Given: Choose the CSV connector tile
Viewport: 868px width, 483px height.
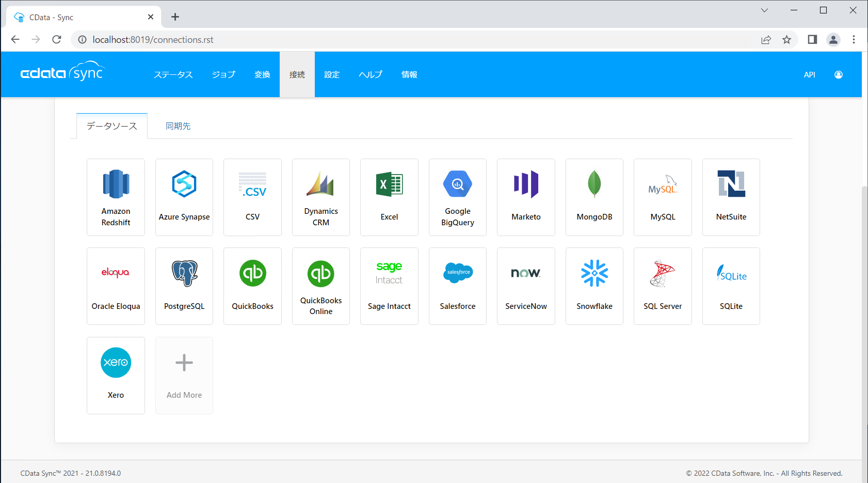Looking at the screenshot, I should (x=252, y=197).
